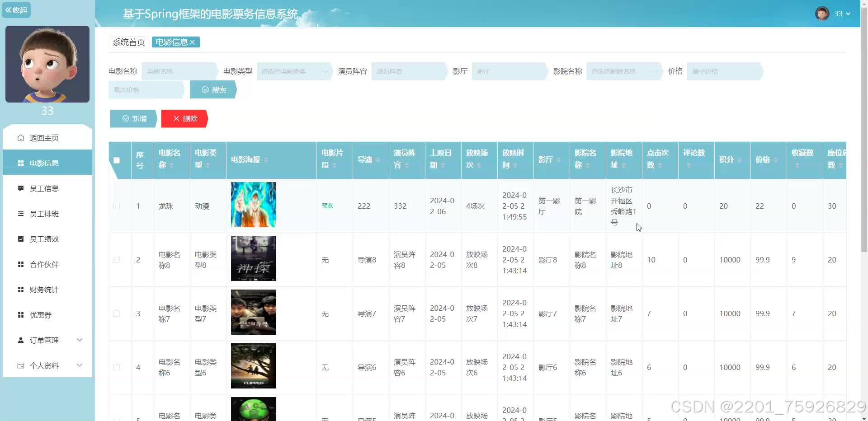Sort by 上映日期 column arrows

coord(443,165)
